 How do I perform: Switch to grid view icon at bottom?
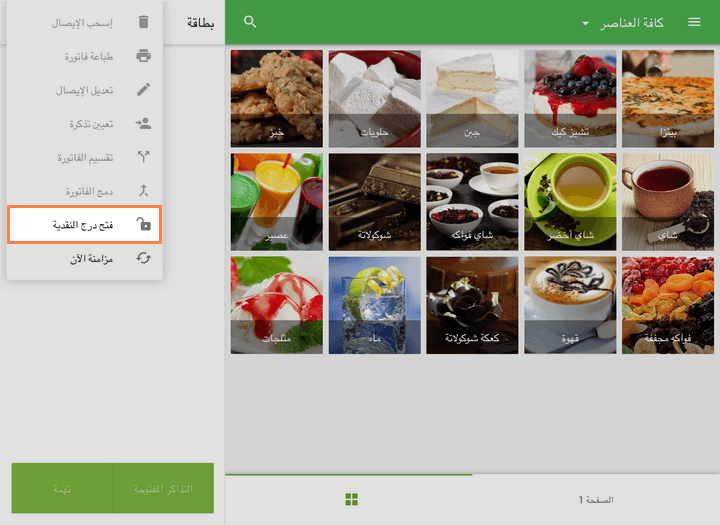pyautogui.click(x=351, y=499)
